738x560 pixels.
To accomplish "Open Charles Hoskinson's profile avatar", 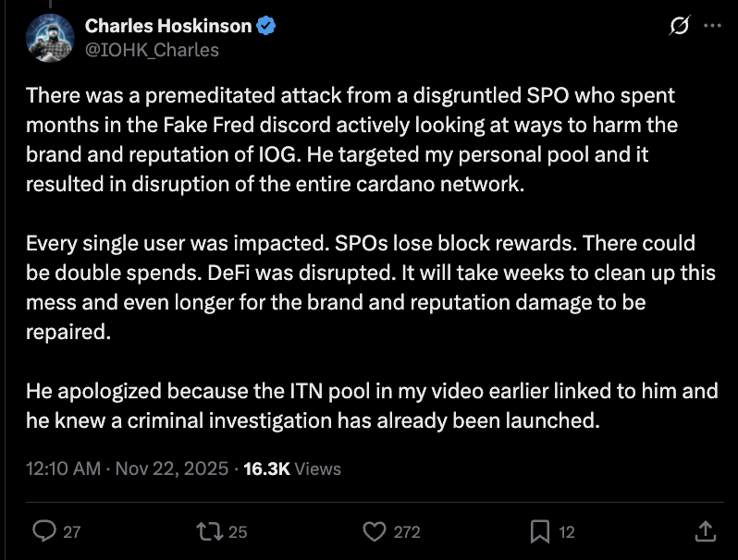I will pos(49,37).
